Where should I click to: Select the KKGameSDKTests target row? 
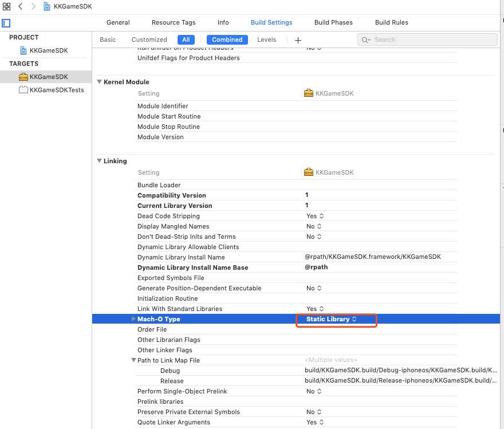tap(46, 90)
